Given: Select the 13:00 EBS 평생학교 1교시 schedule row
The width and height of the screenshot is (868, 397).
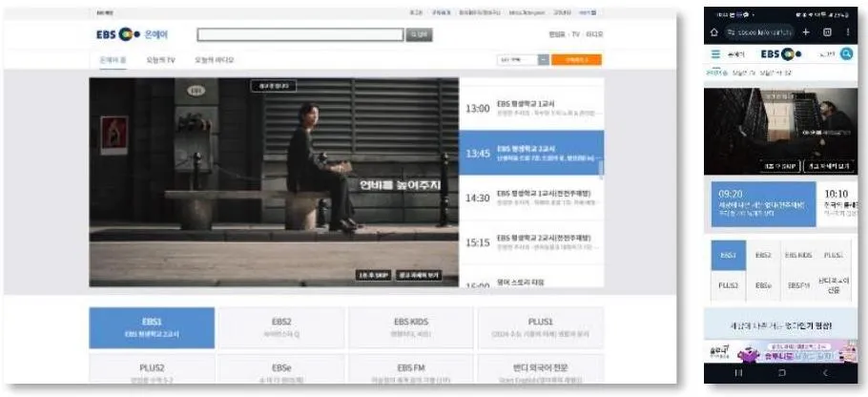Looking at the screenshot, I should pos(531,109).
